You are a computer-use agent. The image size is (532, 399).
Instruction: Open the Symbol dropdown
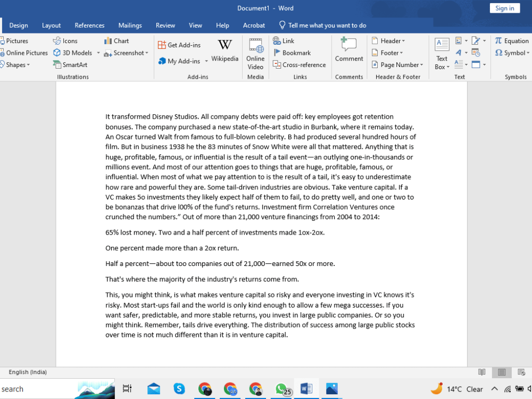[512, 53]
